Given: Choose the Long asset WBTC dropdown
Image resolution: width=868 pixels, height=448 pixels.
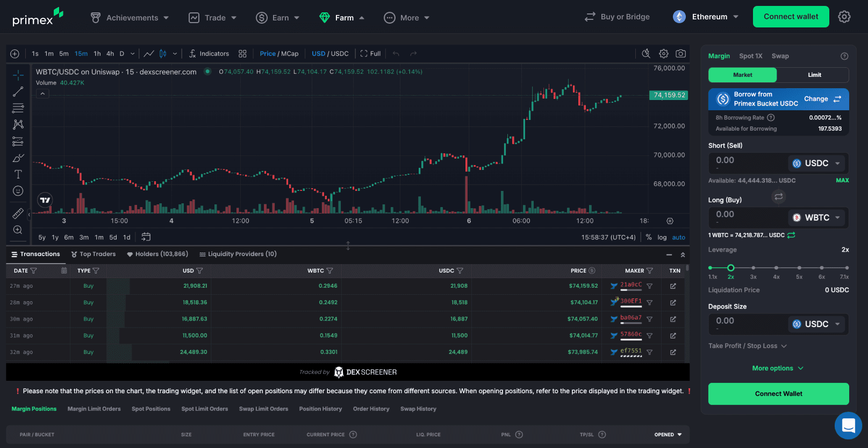Looking at the screenshot, I should [817, 218].
